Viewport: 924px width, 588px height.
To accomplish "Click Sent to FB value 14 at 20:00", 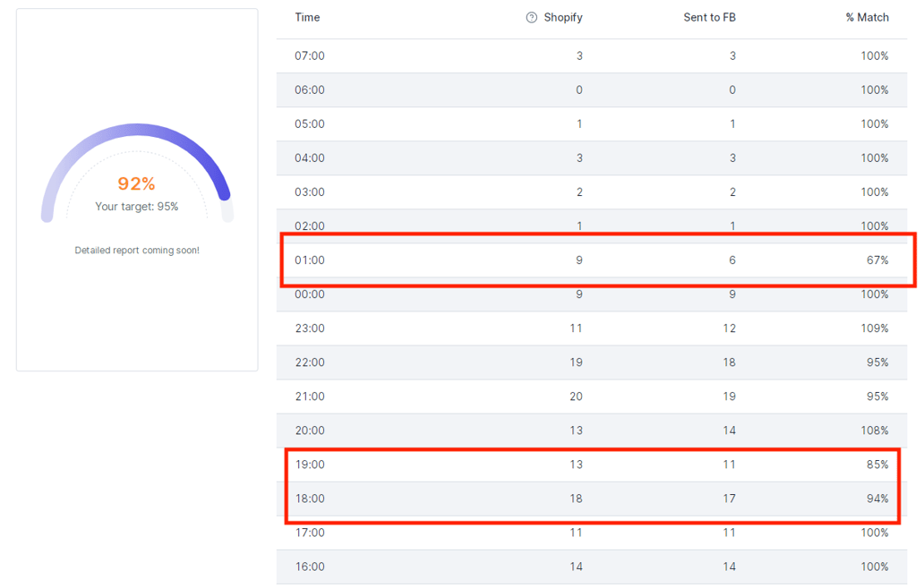I will [730, 430].
